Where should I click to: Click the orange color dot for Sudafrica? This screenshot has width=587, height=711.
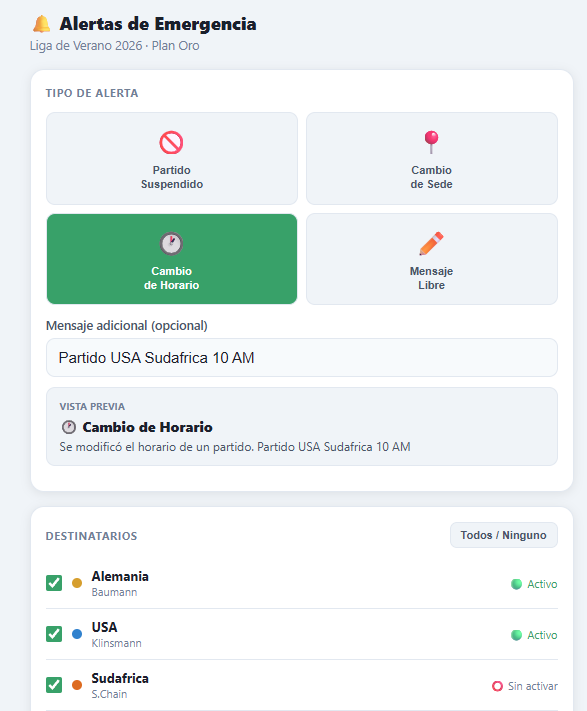click(x=77, y=685)
